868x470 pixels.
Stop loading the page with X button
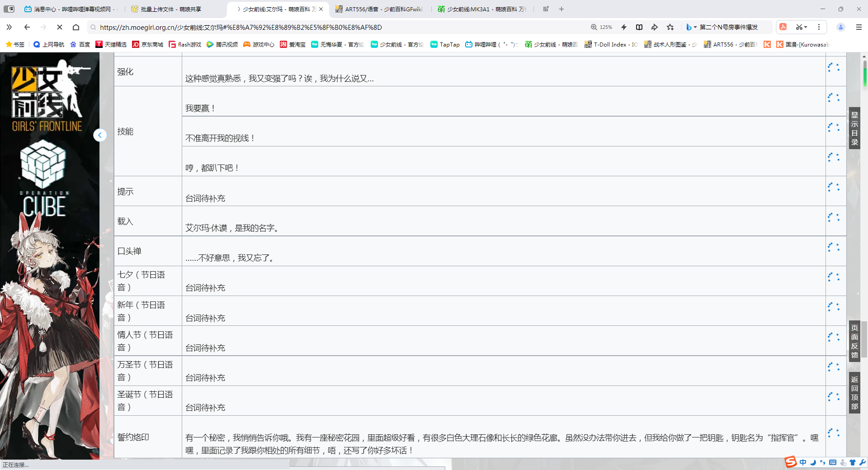click(59, 27)
